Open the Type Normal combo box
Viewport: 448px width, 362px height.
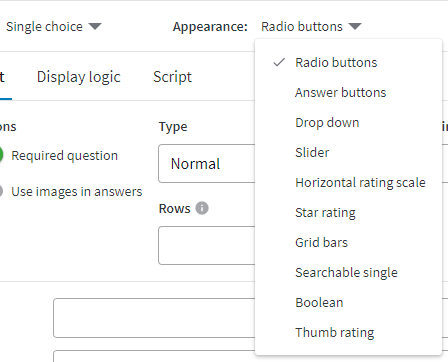tap(207, 163)
